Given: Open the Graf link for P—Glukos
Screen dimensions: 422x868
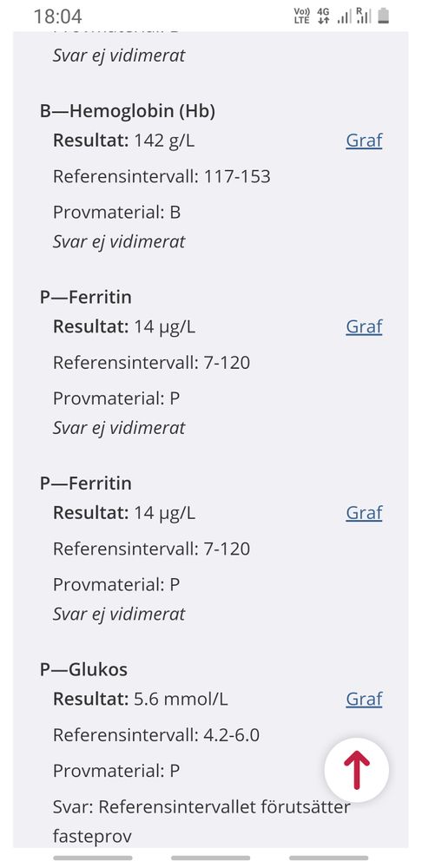Looking at the screenshot, I should tap(364, 699).
